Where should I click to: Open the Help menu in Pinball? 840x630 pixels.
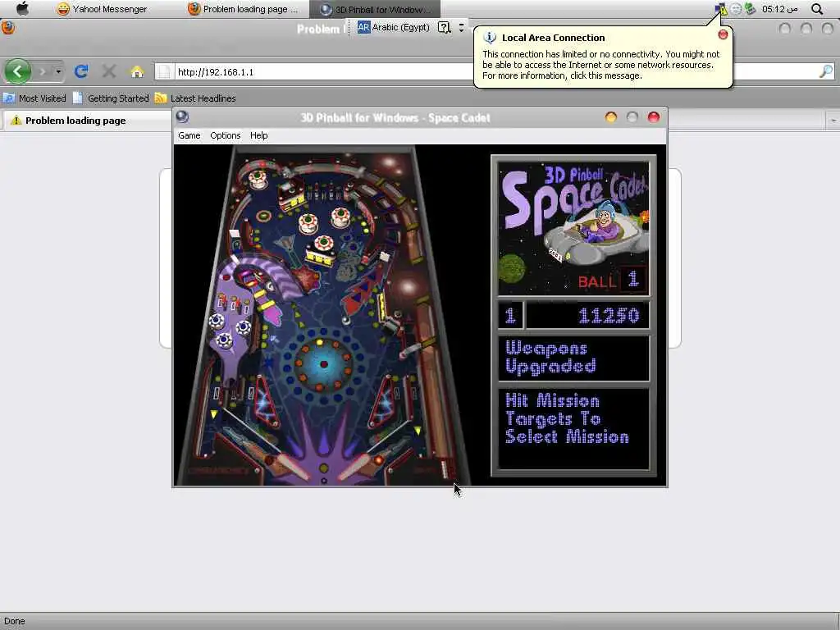click(x=258, y=135)
